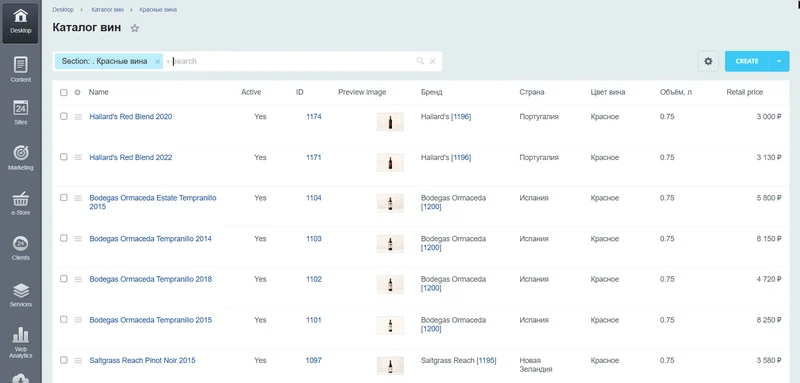
Task: Check the Saltgrass Reach Pinot Noir row
Action: click(x=64, y=360)
